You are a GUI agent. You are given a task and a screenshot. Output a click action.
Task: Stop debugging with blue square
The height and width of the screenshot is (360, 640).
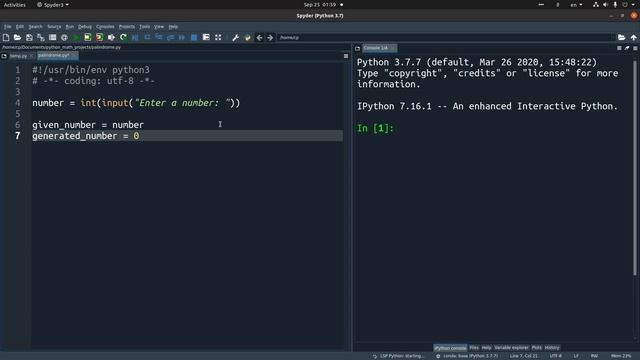click(194, 38)
